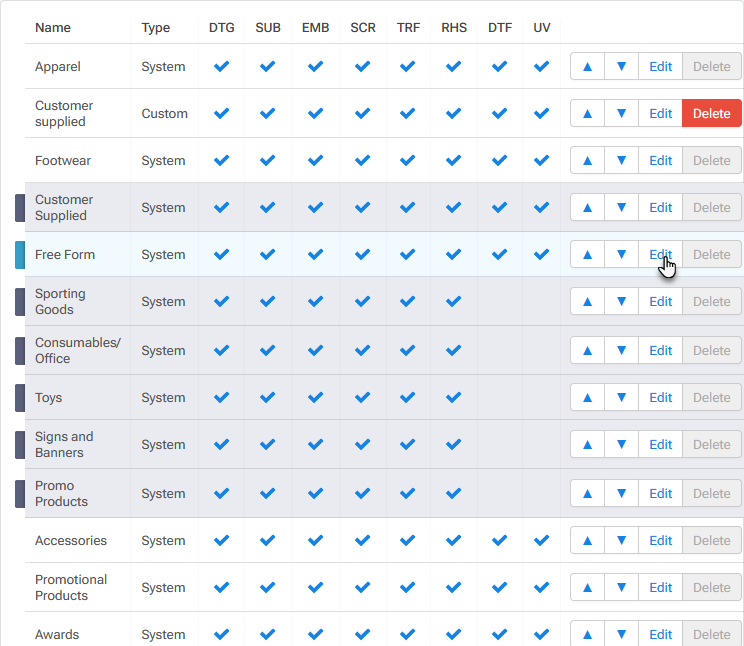Select the dark marker beside Sporting Goods

click(x=20, y=302)
